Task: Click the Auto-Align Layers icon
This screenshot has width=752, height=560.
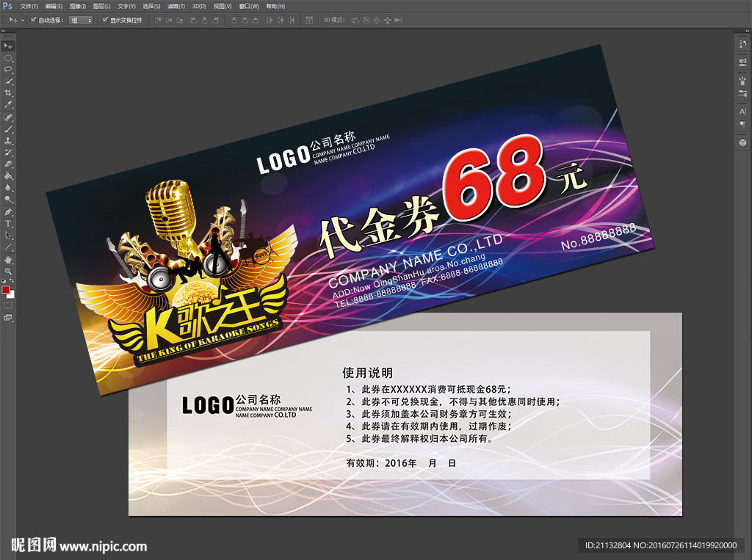Action: 309,20
